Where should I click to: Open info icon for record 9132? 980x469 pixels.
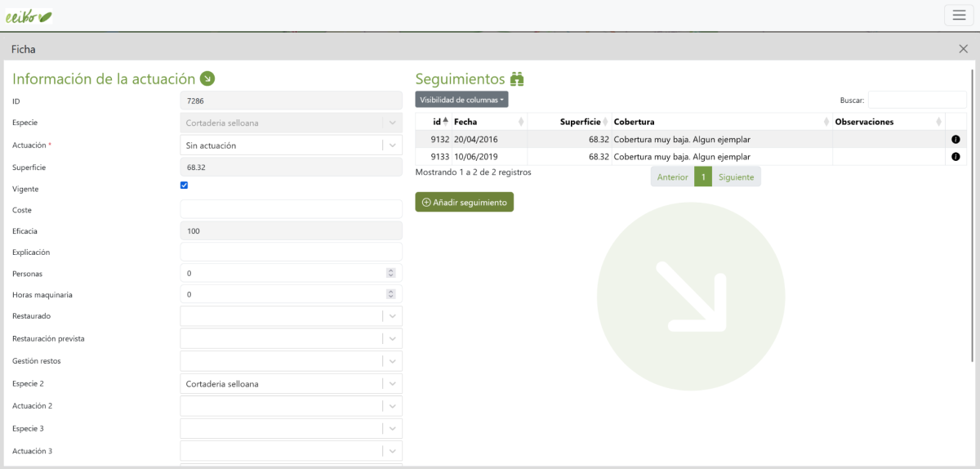click(x=955, y=139)
